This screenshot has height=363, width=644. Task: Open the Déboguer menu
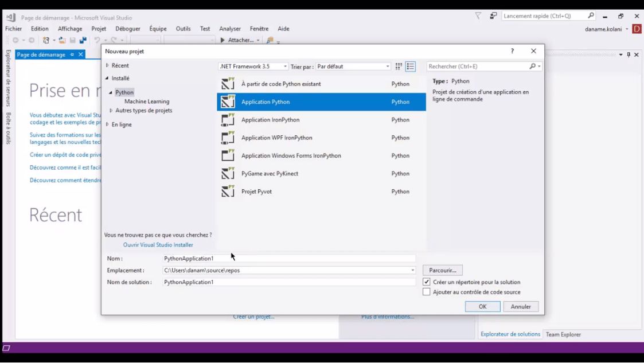click(x=128, y=29)
